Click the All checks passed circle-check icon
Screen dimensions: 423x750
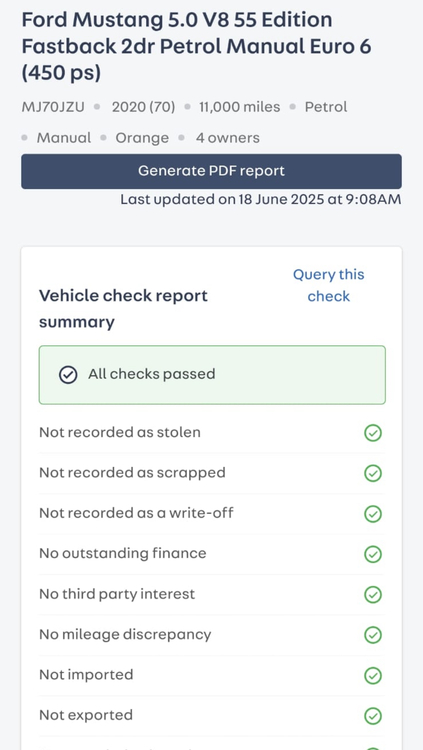68,375
